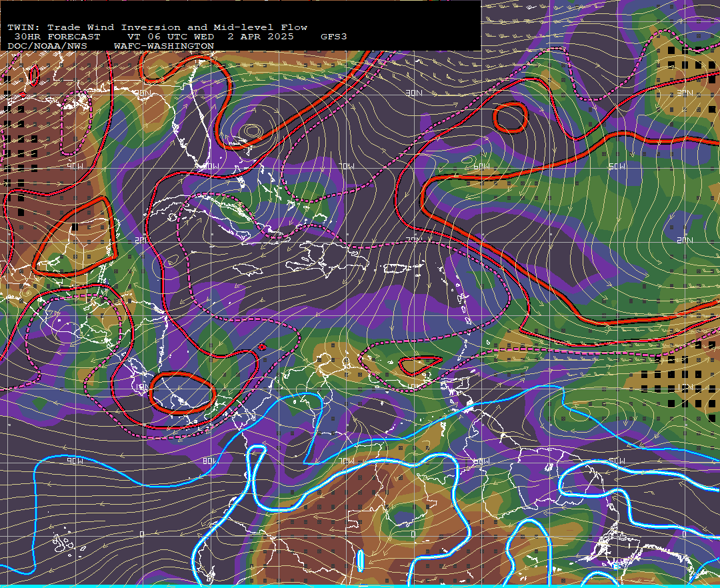Click the '20N' label north of Puerto Rico
This screenshot has width=720, height=588.
click(x=414, y=240)
